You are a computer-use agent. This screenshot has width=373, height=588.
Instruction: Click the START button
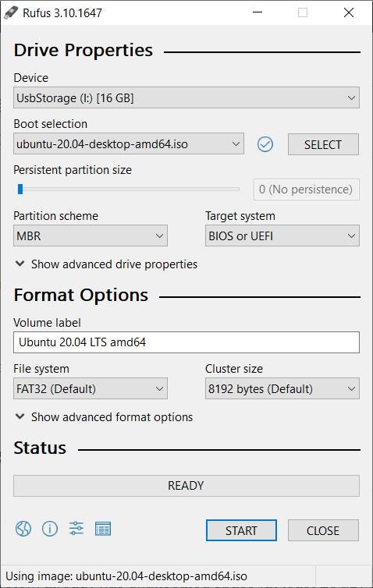[x=241, y=530]
